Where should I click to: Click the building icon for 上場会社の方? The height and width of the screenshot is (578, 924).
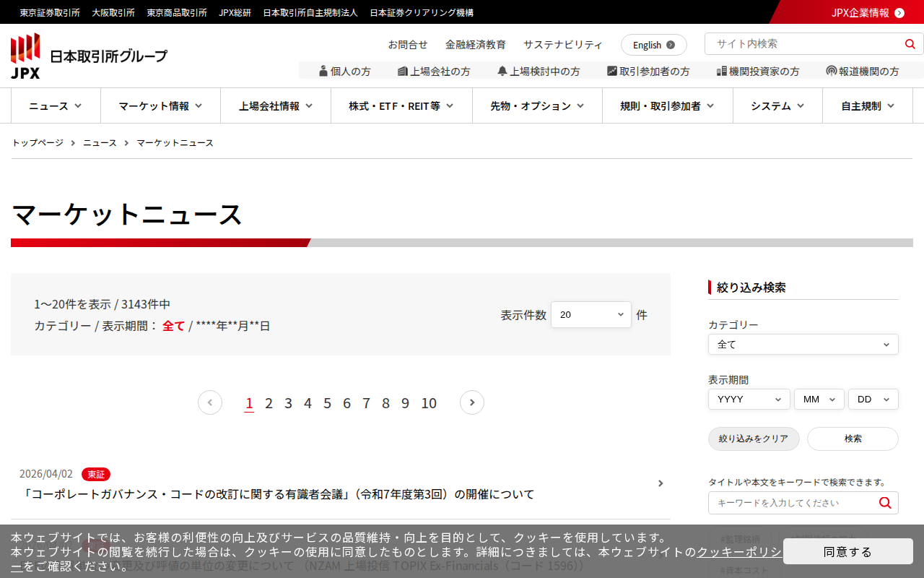coord(403,71)
